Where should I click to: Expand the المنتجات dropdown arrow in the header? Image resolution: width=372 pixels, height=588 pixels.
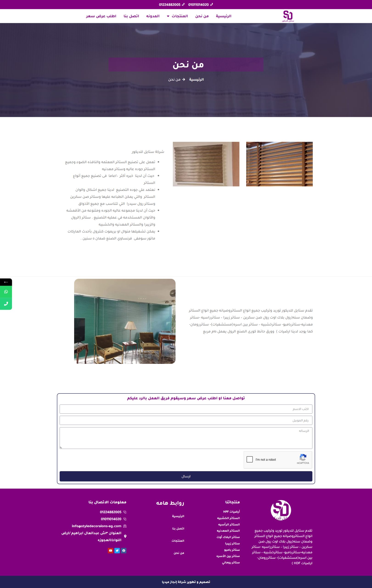click(168, 16)
